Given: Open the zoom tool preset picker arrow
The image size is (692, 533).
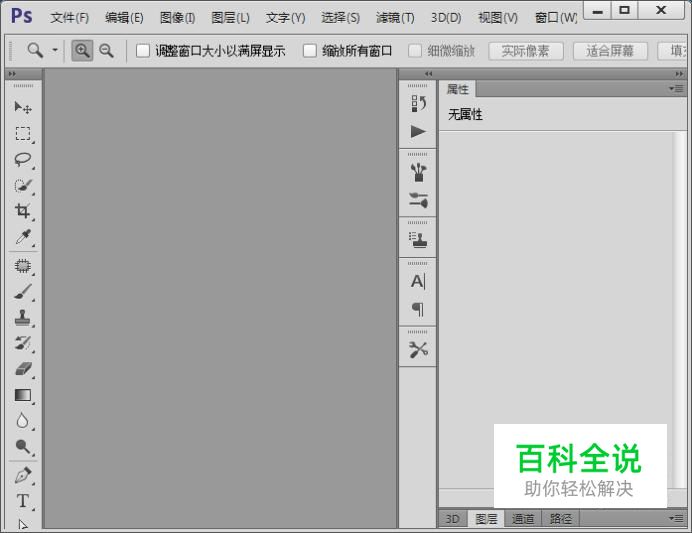Looking at the screenshot, I should tap(55, 50).
